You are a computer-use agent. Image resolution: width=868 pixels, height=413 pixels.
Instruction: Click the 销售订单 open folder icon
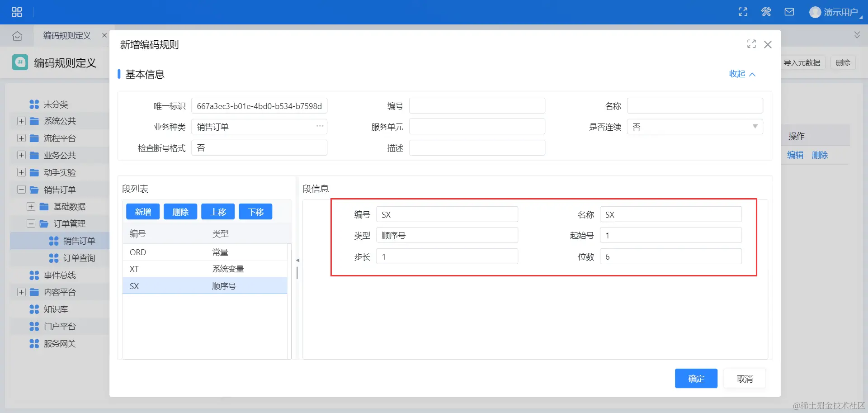tap(34, 190)
